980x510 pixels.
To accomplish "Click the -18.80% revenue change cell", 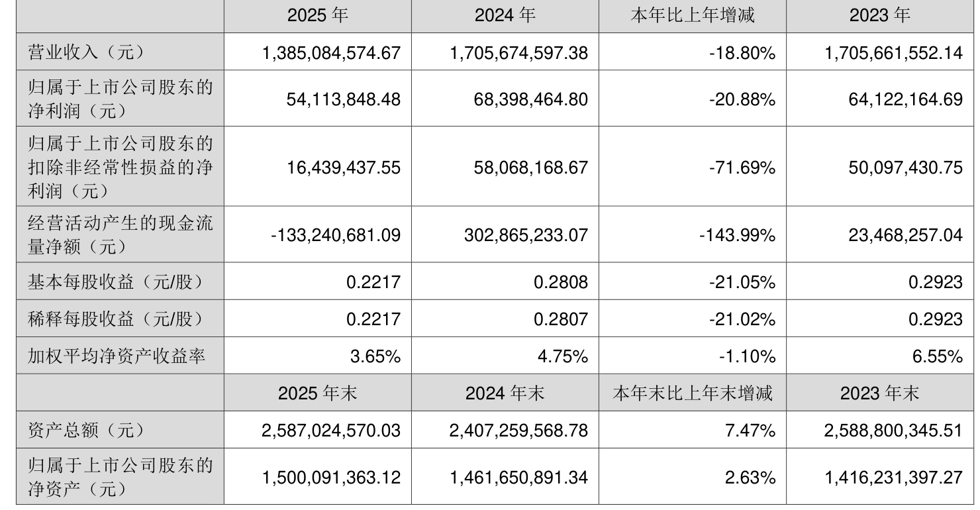I will pyautogui.click(x=744, y=53).
